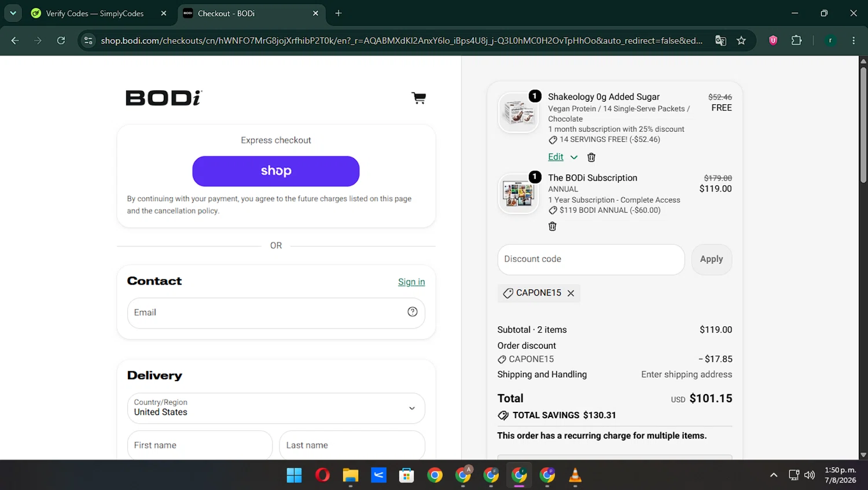Click "Subtotal · 2 items" label
The height and width of the screenshot is (490, 868).
point(532,330)
